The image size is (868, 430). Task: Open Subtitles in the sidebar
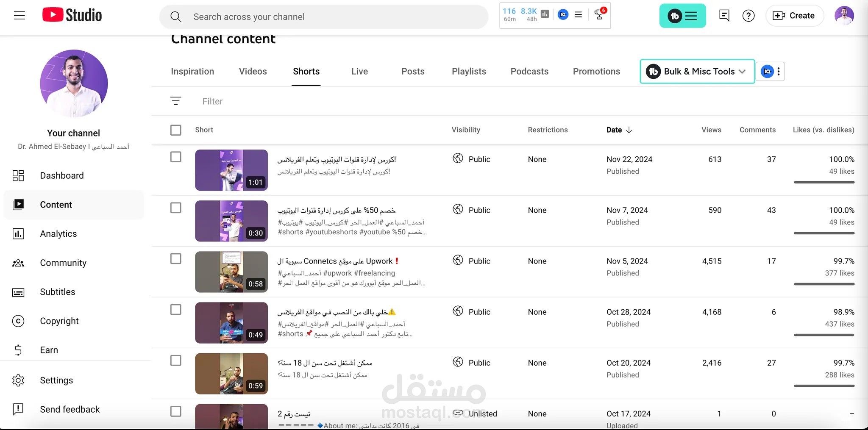tap(74, 292)
